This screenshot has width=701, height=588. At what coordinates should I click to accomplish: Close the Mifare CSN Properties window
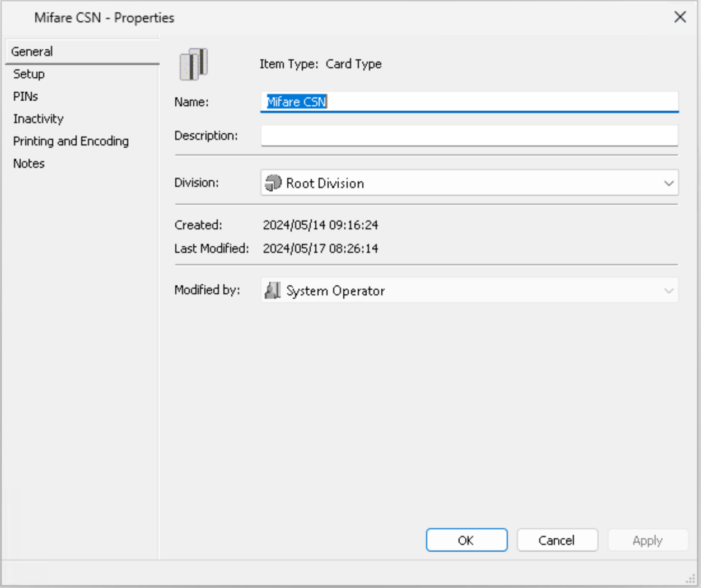pyautogui.click(x=680, y=17)
